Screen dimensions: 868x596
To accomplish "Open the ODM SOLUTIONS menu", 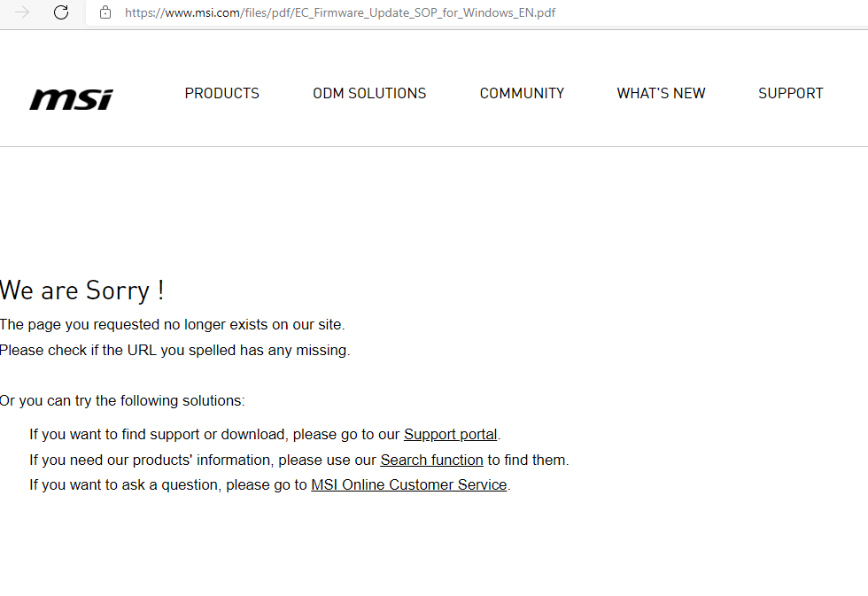I will 369,93.
